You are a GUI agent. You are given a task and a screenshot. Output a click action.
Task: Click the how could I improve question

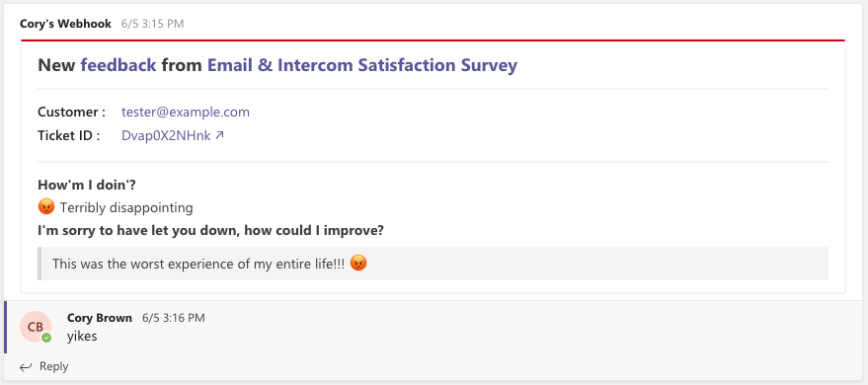[210, 231]
